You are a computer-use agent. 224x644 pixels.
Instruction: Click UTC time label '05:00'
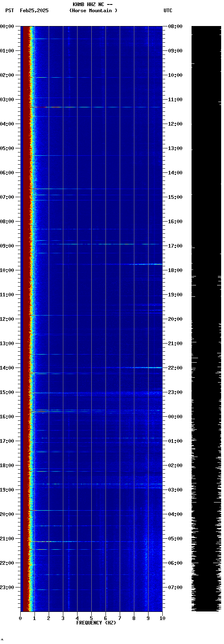click(x=175, y=539)
